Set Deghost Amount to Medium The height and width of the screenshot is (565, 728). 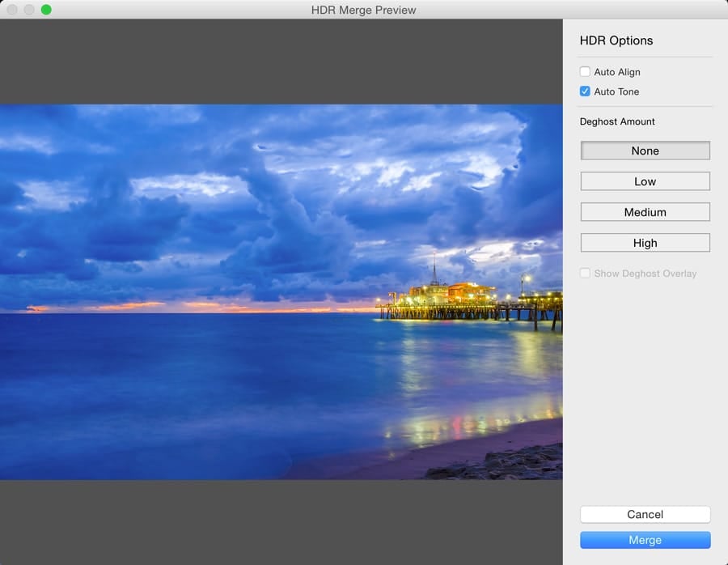point(645,212)
